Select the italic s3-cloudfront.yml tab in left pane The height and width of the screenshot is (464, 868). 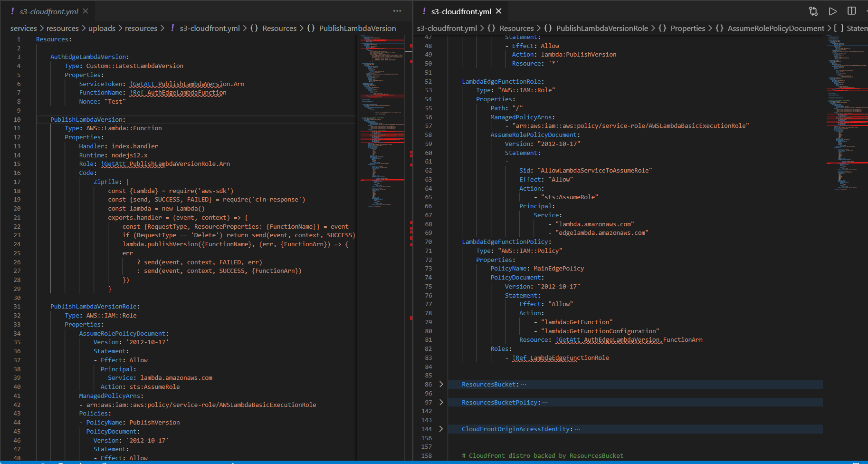point(49,11)
